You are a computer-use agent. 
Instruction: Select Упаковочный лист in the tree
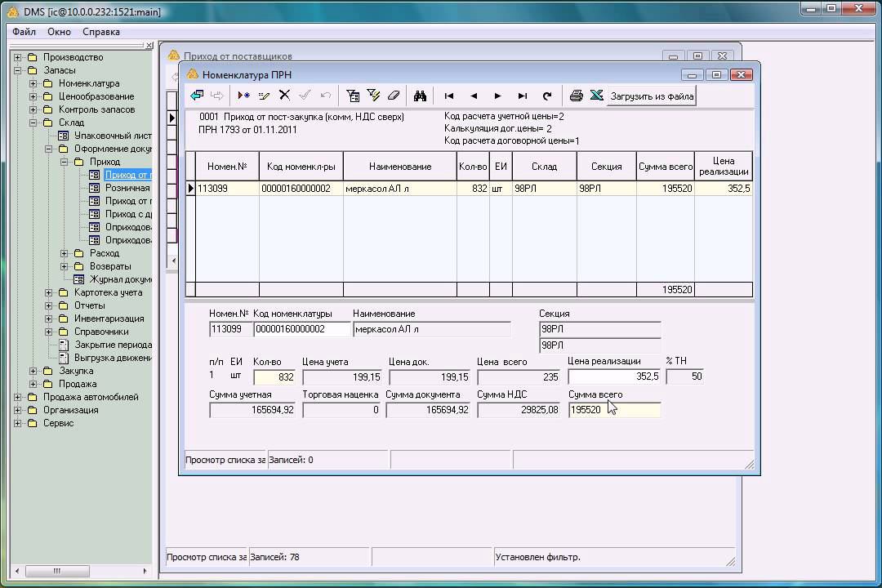point(113,136)
